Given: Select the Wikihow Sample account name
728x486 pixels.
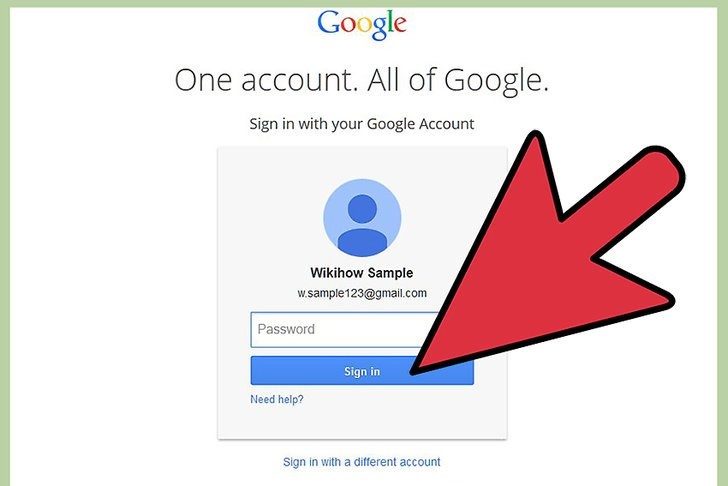Looking at the screenshot, I should 362,272.
